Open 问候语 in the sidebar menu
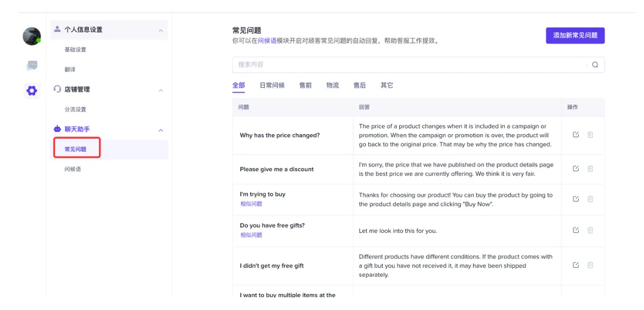The image size is (644, 310). click(x=72, y=169)
